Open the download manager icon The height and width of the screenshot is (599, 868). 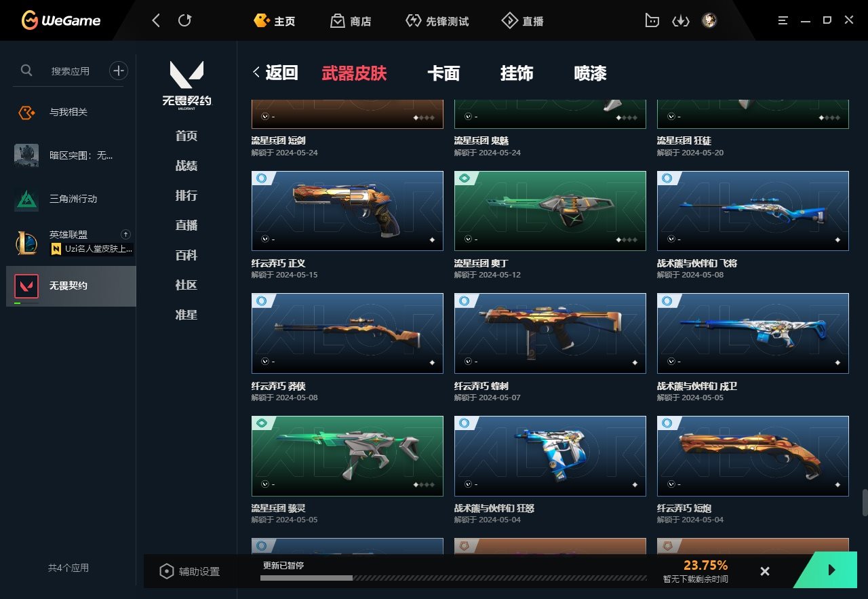[x=680, y=21]
